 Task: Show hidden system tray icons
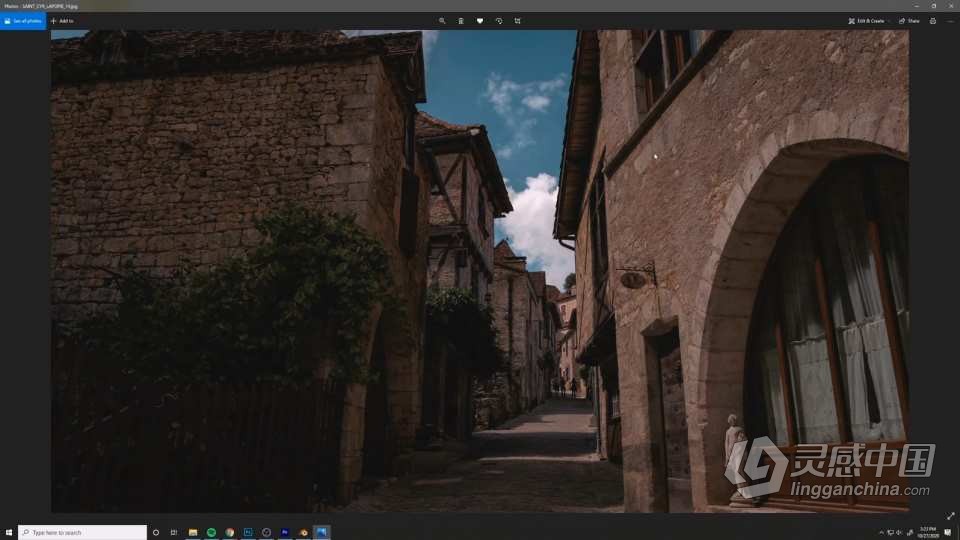coord(882,533)
